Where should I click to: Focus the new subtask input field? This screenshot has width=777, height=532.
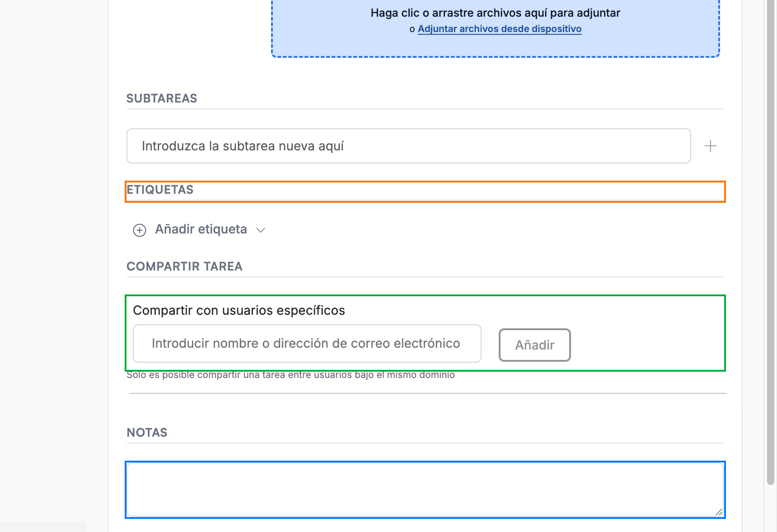click(409, 146)
